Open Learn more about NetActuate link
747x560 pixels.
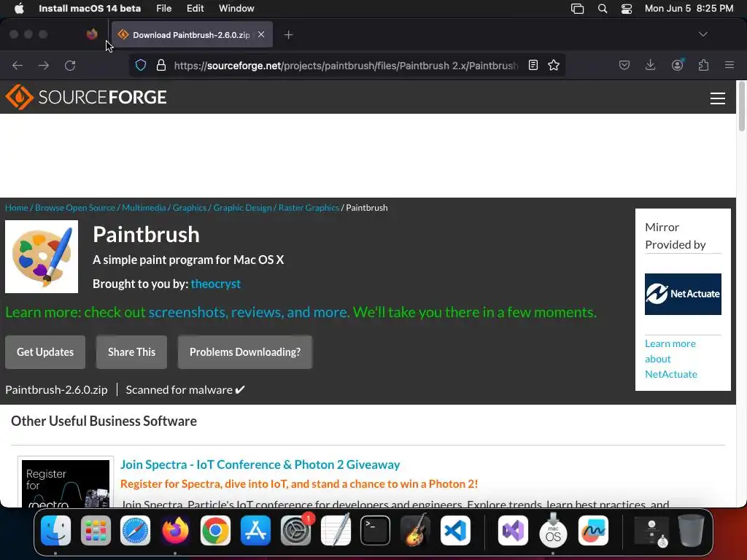pyautogui.click(x=671, y=359)
